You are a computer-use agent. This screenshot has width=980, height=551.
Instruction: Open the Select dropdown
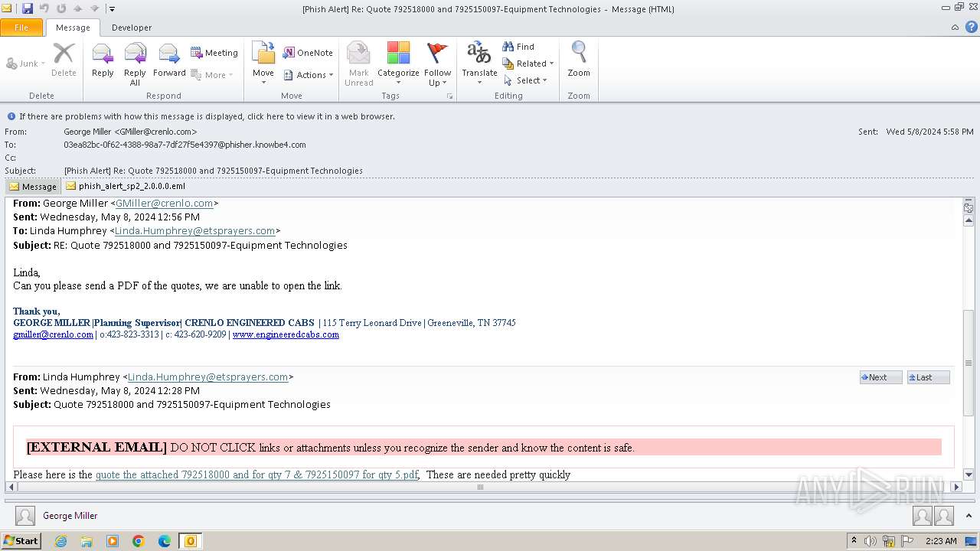525,80
